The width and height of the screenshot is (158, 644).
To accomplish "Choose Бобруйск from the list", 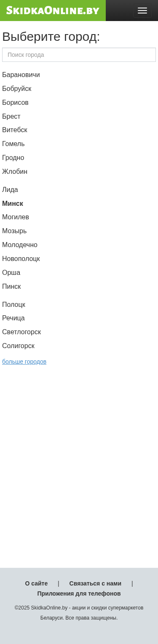I will [x=17, y=89].
